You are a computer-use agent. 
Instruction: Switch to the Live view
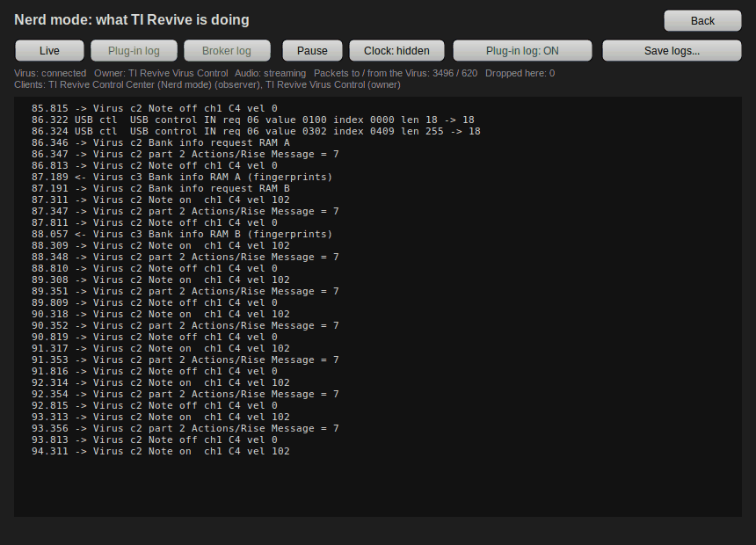(x=49, y=51)
